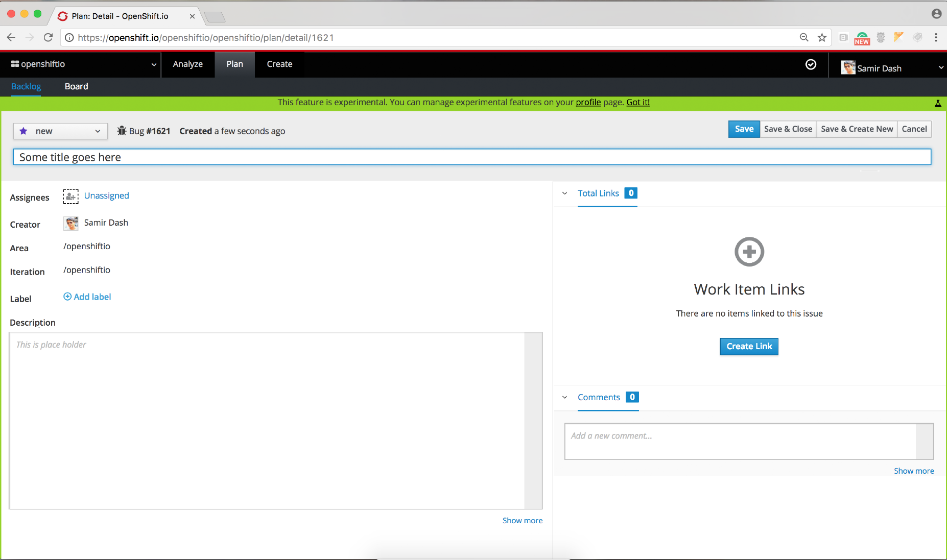Open the 'new' status dropdown
947x560 pixels.
[97, 131]
